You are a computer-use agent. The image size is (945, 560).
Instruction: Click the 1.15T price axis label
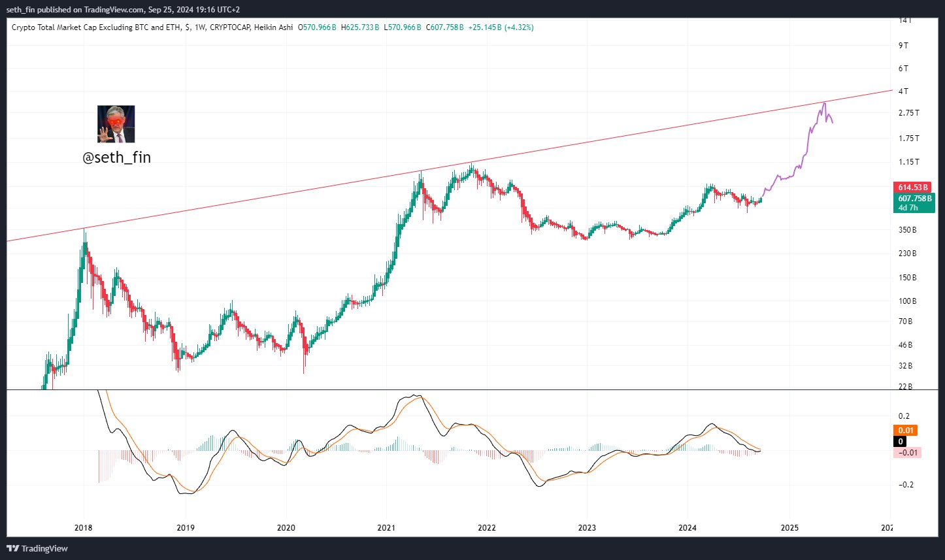coord(908,162)
